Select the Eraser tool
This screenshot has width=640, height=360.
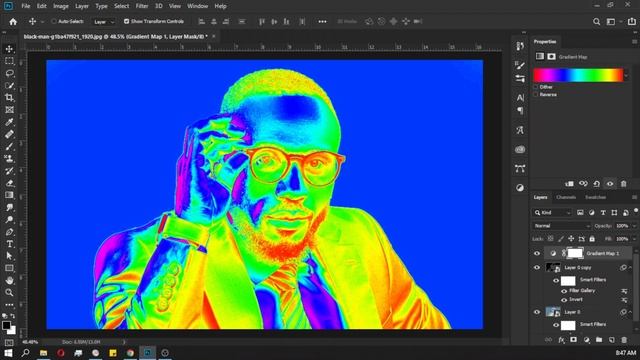pos(9,183)
